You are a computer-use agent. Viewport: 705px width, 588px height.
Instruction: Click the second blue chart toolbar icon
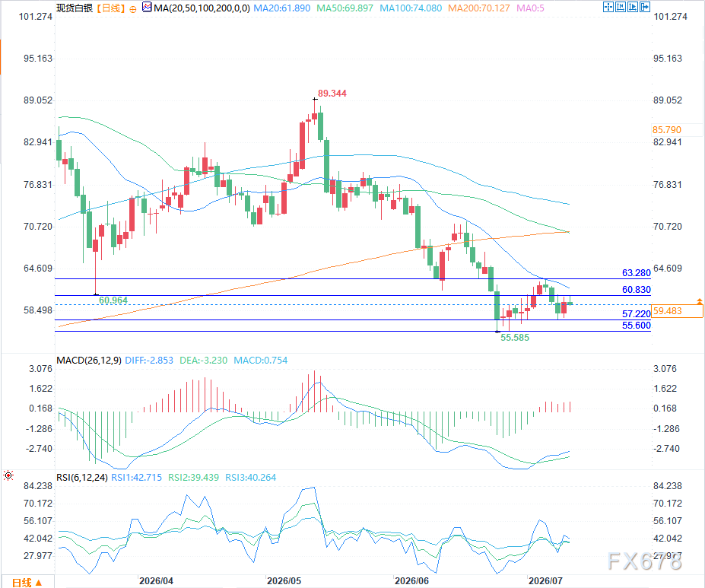pos(620,7)
